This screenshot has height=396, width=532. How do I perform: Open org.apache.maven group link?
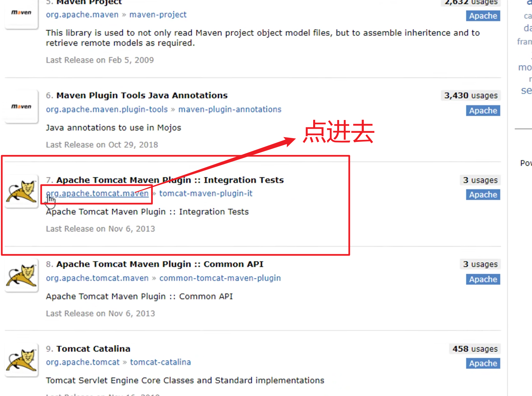(x=82, y=15)
